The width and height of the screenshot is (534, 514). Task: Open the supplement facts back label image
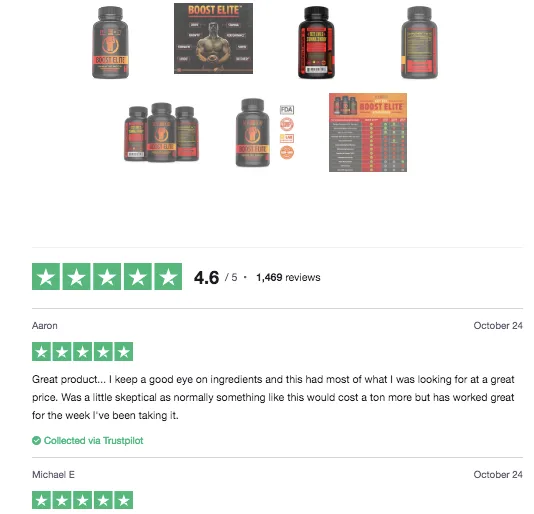pyautogui.click(x=419, y=43)
